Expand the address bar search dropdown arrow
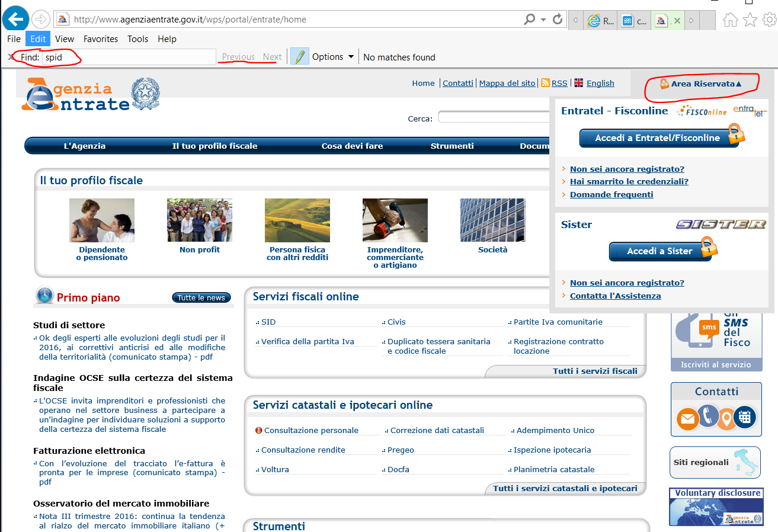 pyautogui.click(x=543, y=20)
